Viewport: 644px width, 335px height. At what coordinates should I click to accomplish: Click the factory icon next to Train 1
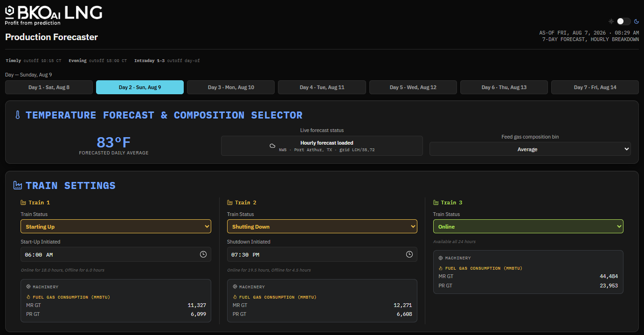(23, 202)
